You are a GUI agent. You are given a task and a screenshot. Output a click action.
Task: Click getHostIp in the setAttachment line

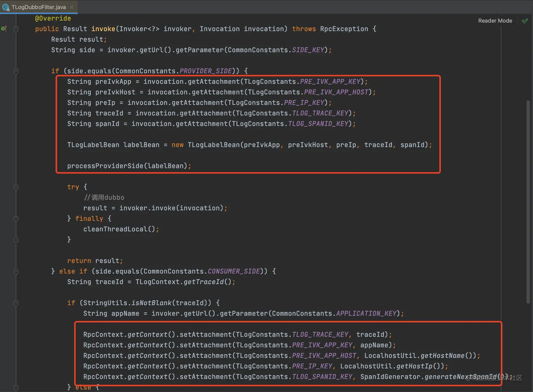(x=415, y=366)
